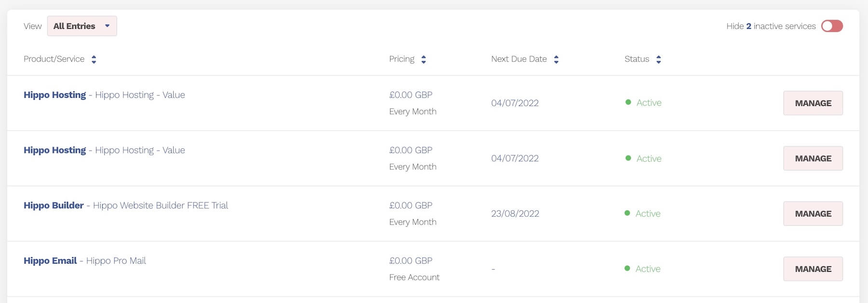Manage the Hippo Email service

[813, 269]
